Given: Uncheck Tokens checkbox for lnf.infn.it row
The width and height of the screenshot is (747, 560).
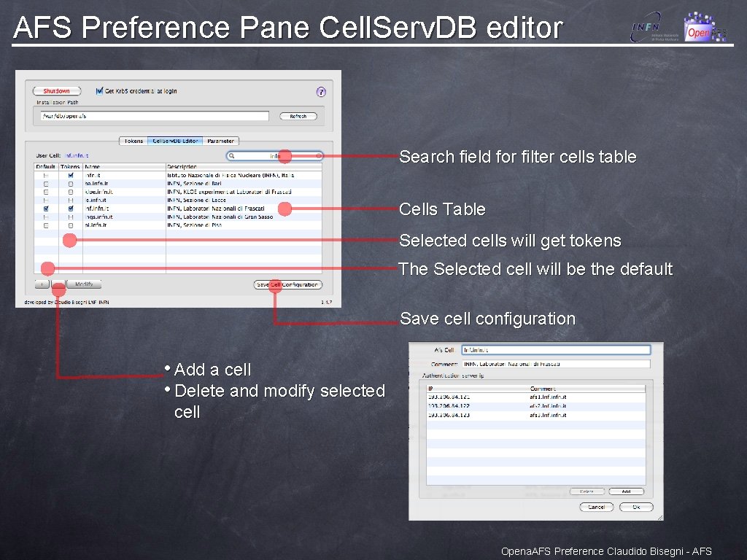Looking at the screenshot, I should [71, 209].
